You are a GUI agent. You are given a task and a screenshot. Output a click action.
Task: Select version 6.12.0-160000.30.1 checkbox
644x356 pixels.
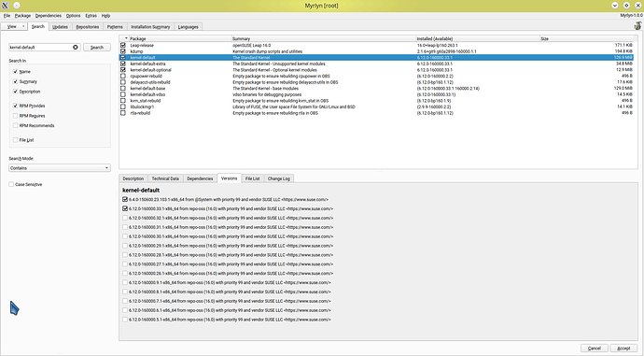(125, 236)
